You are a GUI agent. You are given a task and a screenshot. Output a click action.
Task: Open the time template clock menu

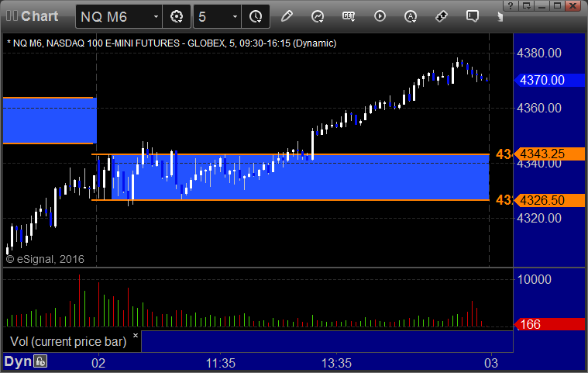pos(256,16)
